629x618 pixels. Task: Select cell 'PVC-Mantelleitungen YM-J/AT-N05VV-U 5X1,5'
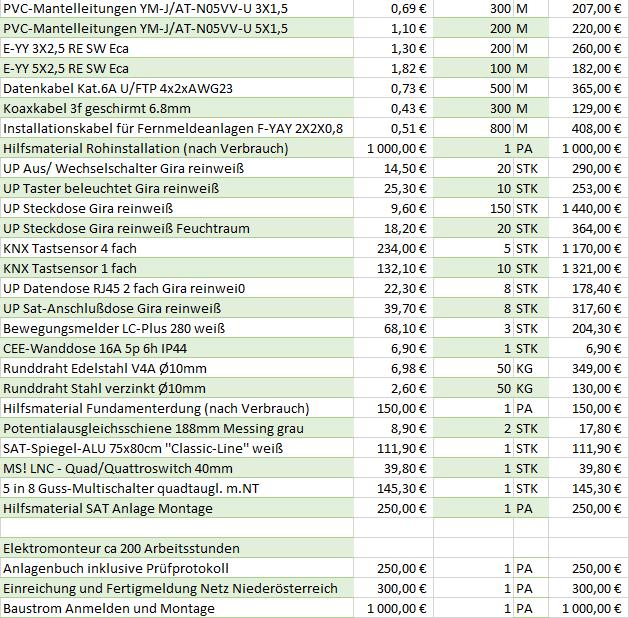177,28
